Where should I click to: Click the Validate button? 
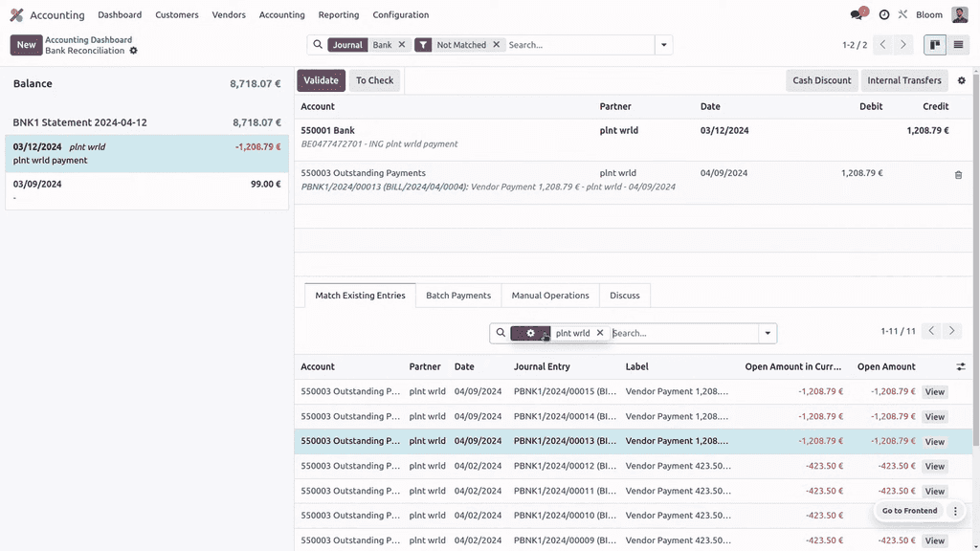click(x=321, y=80)
